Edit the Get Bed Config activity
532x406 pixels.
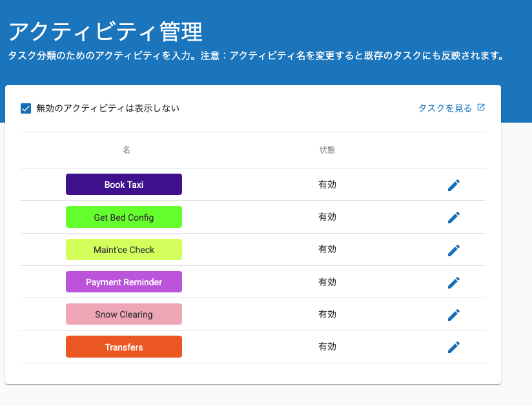454,218
